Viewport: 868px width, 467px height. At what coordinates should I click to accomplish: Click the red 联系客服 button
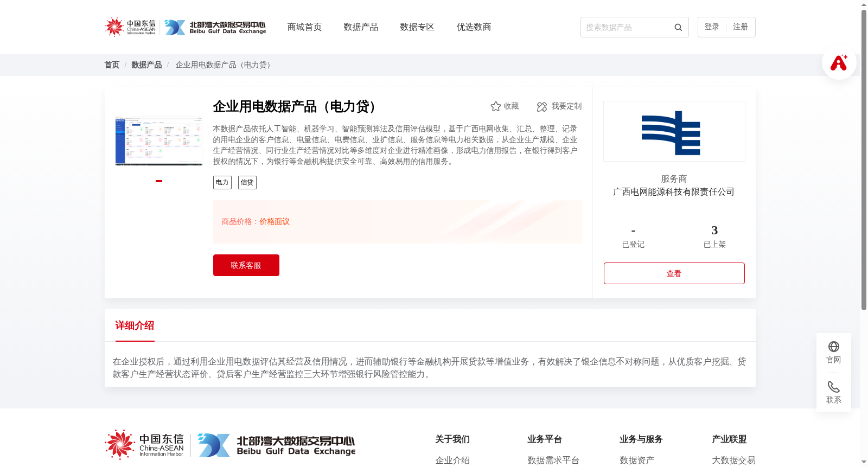(246, 265)
